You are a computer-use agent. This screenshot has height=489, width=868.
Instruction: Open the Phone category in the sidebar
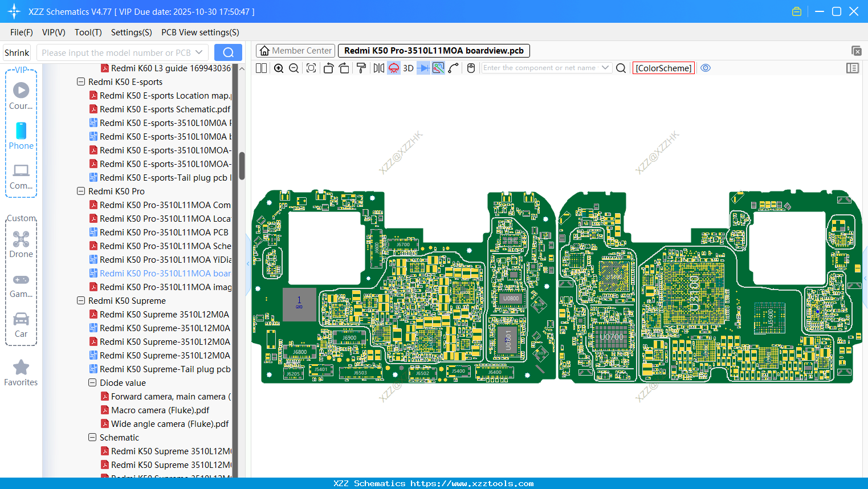click(x=21, y=136)
